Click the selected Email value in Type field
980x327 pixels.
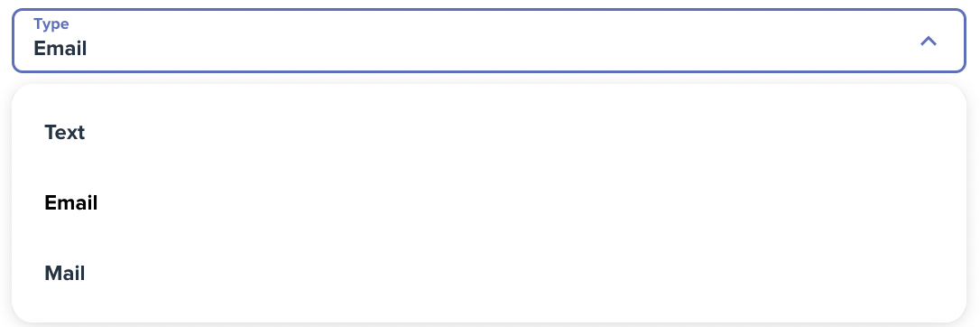pyautogui.click(x=60, y=48)
